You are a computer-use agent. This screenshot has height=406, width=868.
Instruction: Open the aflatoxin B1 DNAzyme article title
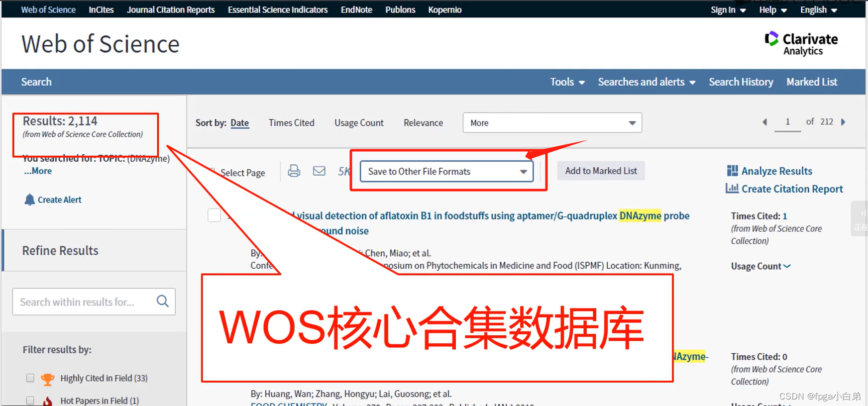click(490, 216)
